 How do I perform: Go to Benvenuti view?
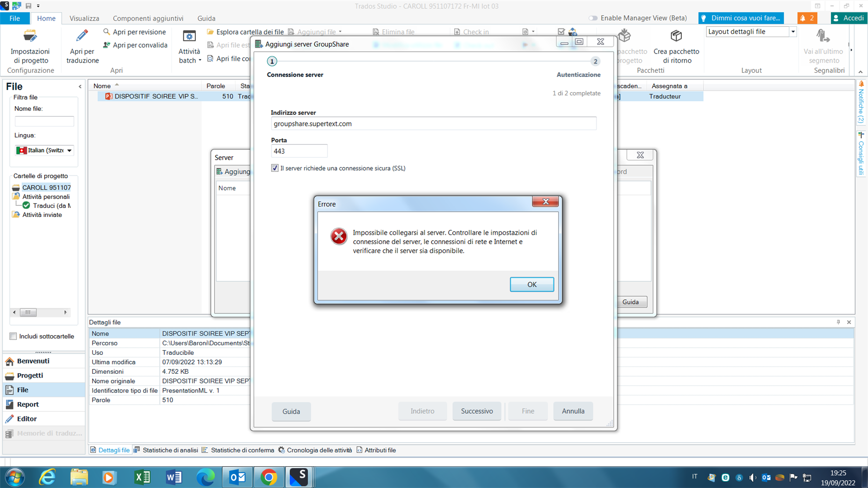44,361
